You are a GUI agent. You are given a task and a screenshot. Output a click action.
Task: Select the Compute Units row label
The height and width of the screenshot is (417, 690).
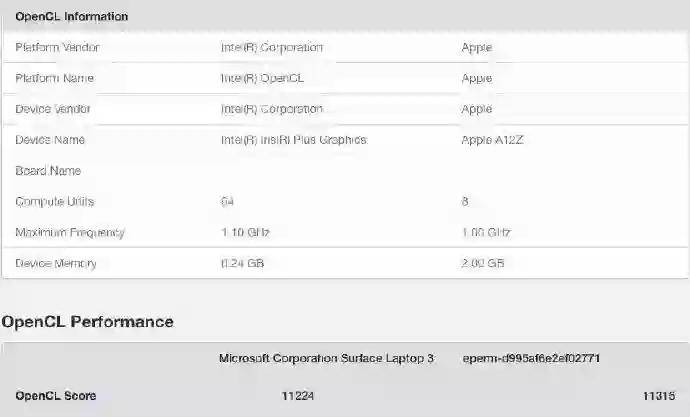tap(54, 202)
